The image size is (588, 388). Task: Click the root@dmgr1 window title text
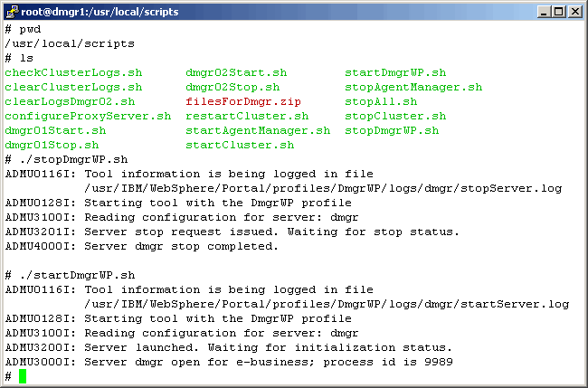[x=100, y=12]
